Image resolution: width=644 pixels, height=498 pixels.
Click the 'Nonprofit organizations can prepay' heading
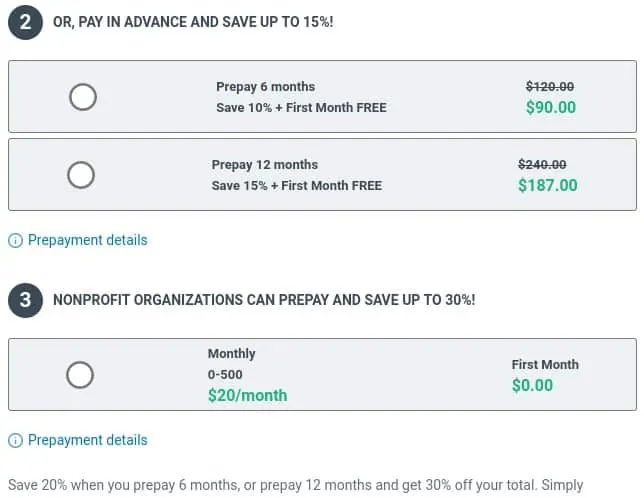coord(264,300)
